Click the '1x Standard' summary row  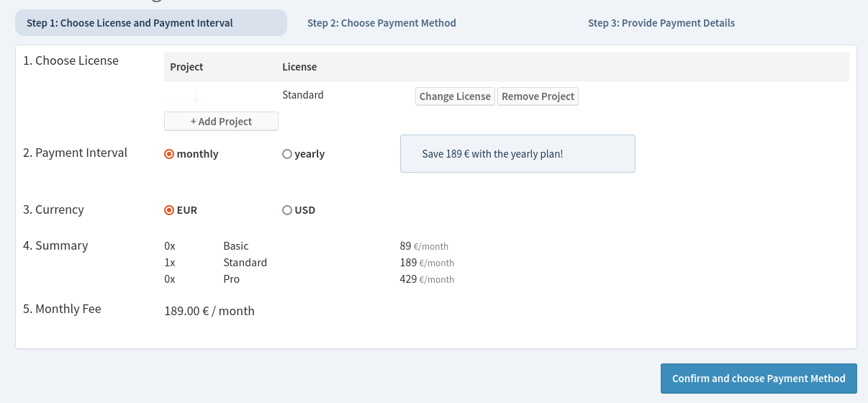(309, 263)
